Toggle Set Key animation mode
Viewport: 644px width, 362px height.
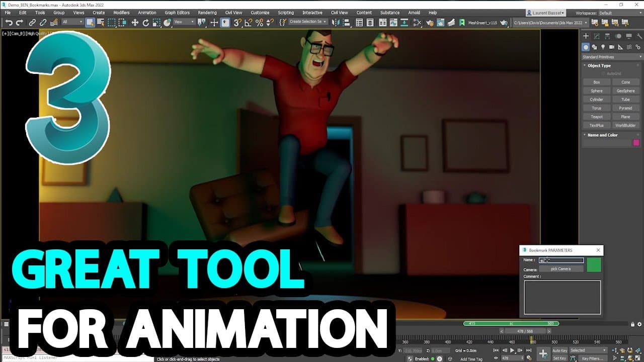559,358
